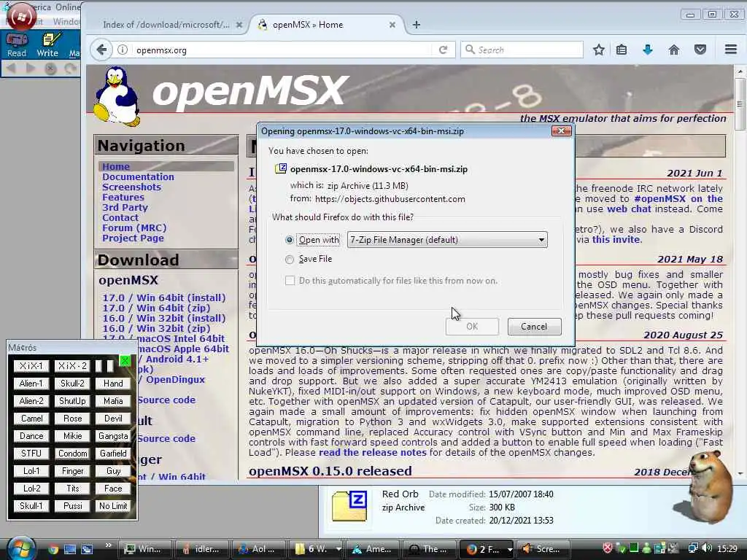
Task: Open the Ame... taskbar item
Action: [373, 549]
